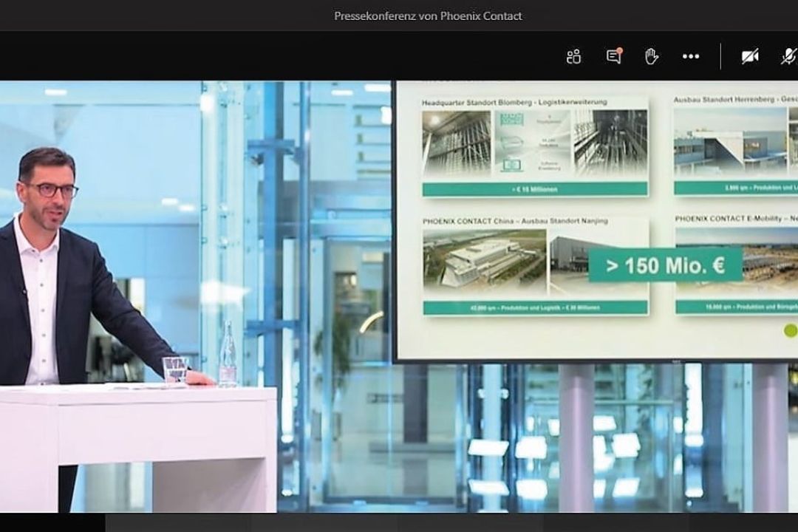Click the 'PHOENIX CONTACT E-Mobility' heading

(729, 219)
